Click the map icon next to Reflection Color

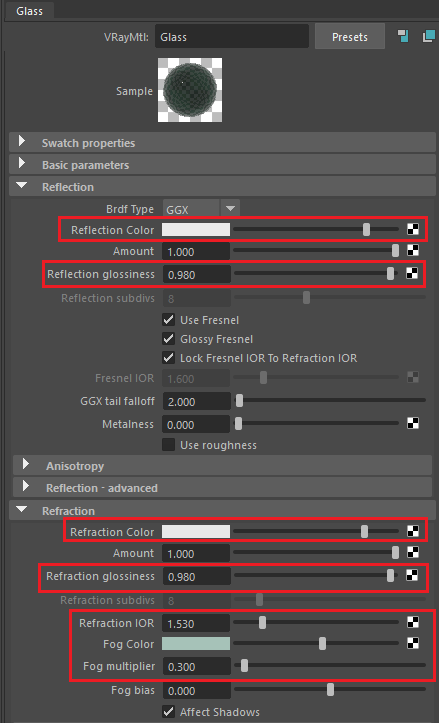point(413,229)
